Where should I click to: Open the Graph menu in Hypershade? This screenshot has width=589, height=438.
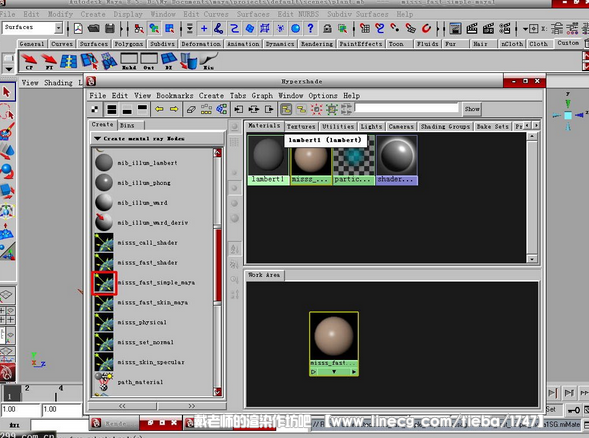[262, 95]
